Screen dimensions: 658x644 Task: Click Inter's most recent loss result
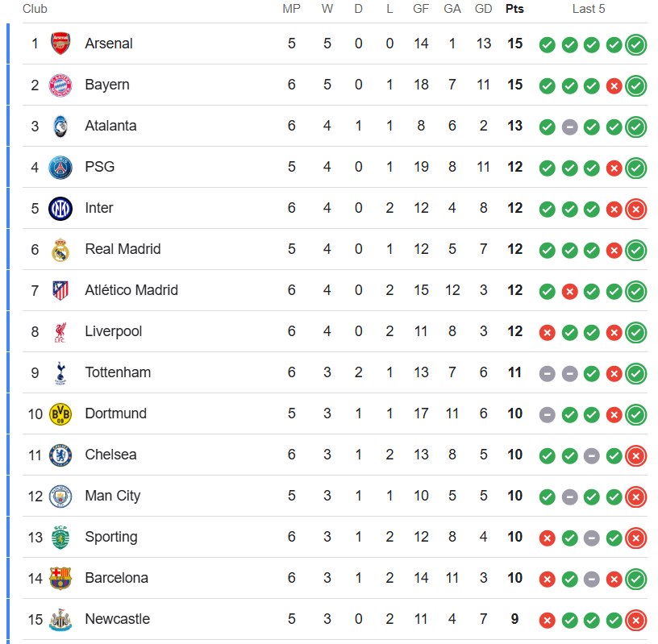[636, 209]
